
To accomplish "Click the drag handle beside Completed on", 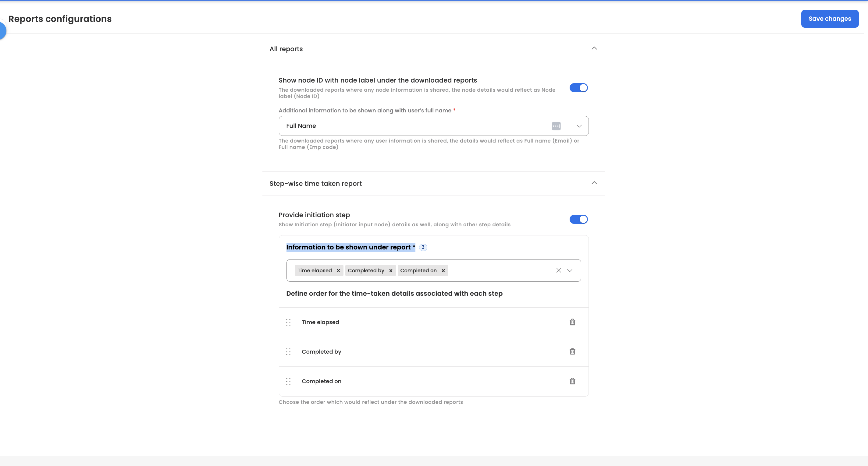I will 288,381.
